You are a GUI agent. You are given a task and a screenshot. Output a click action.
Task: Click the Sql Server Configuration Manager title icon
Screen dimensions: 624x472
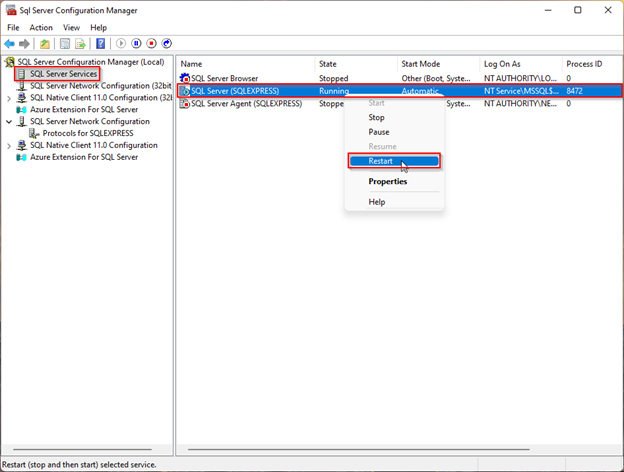tap(11, 10)
